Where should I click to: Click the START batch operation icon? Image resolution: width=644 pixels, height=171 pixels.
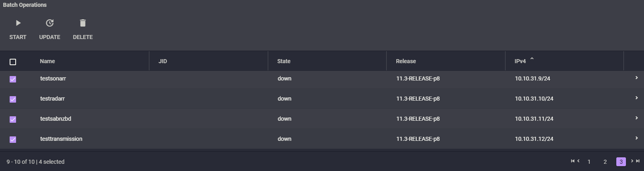18,23
